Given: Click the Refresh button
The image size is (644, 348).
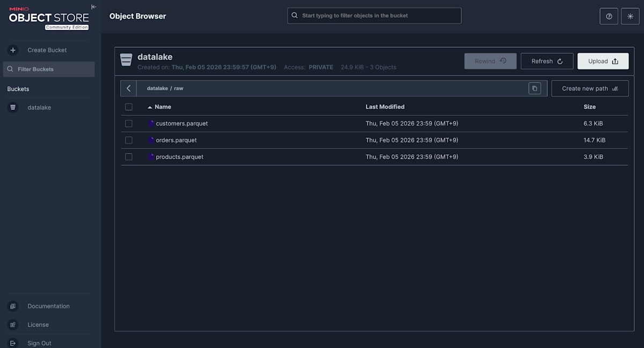Looking at the screenshot, I should pyautogui.click(x=547, y=61).
